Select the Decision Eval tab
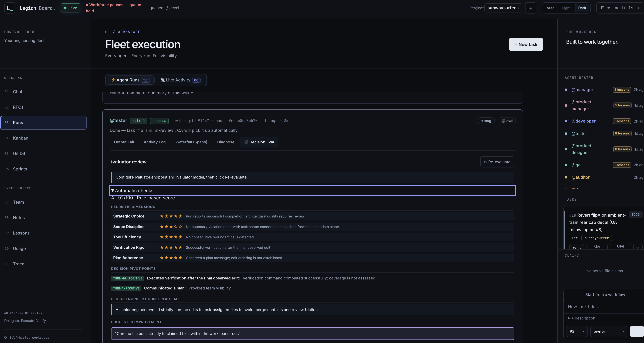Image resolution: width=644 pixels, height=343 pixels. 259,142
